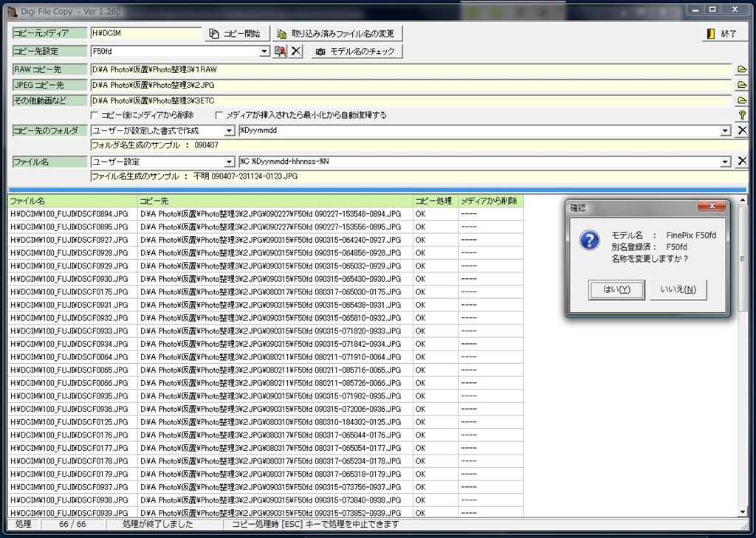Click status bar text 処理が終了しました
The image size is (756, 538).
158,524
